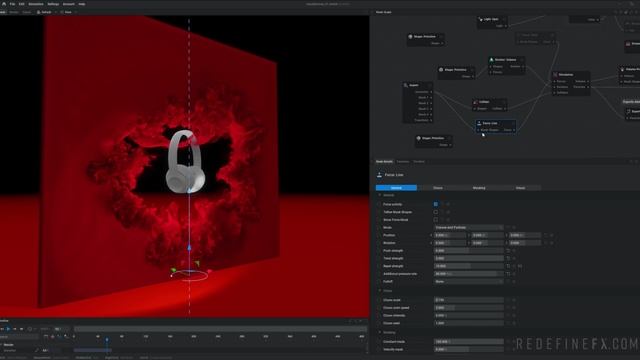640x360 pixels.
Task: Click the headphones mesh in the viewport
Action: point(185,161)
